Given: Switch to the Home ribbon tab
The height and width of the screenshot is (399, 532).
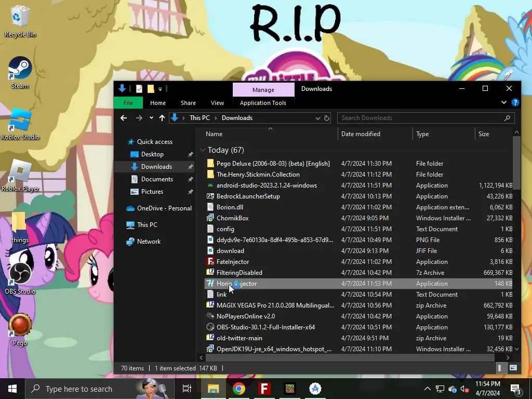Looking at the screenshot, I should point(158,103).
